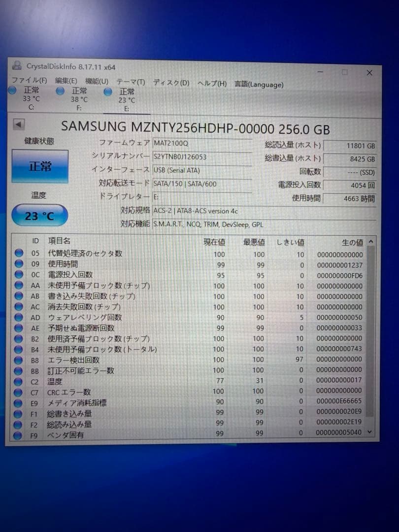Open the ヘルプ(H) menu
The image size is (399, 532).
pos(212,83)
